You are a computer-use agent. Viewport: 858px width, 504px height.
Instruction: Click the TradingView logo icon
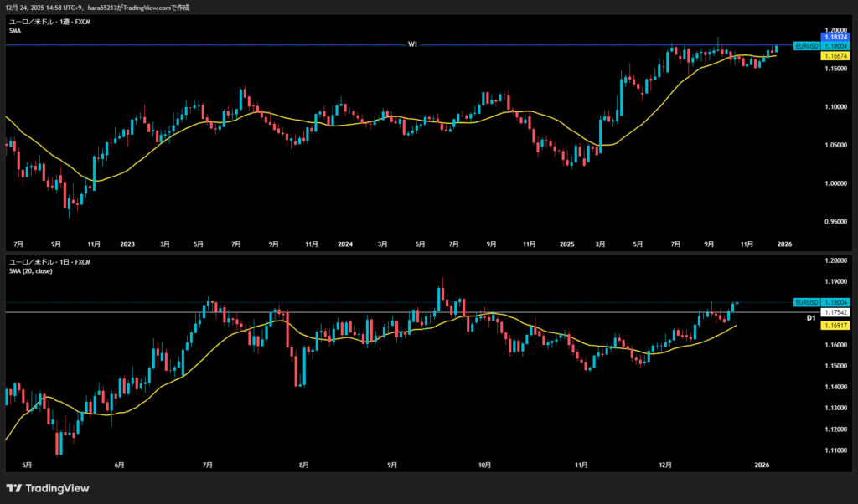[x=13, y=488]
